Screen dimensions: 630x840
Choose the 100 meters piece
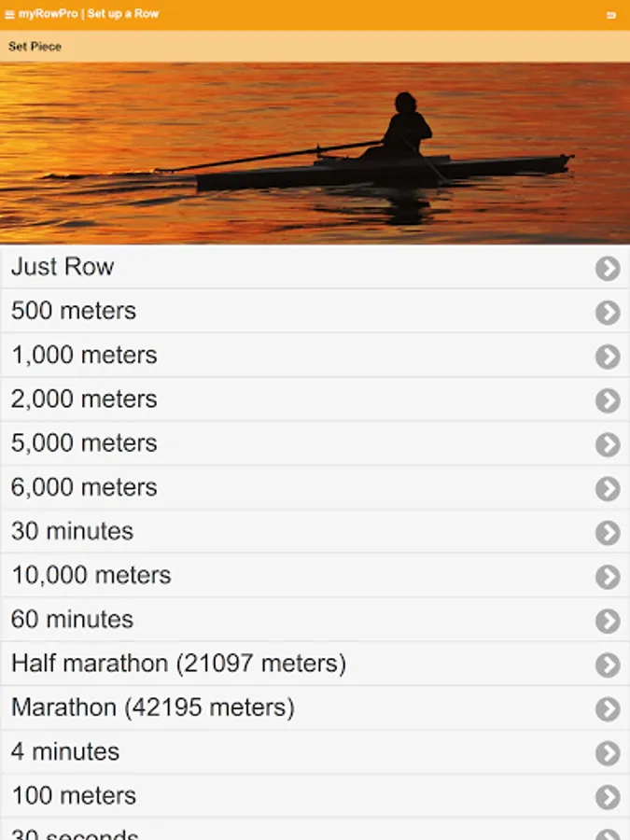coord(74,795)
